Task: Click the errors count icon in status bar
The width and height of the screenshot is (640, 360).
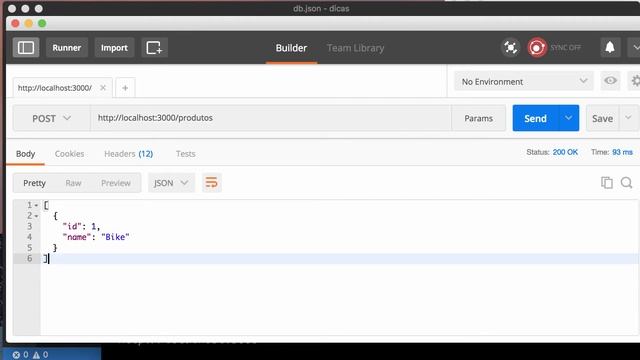Action: click(x=16, y=355)
